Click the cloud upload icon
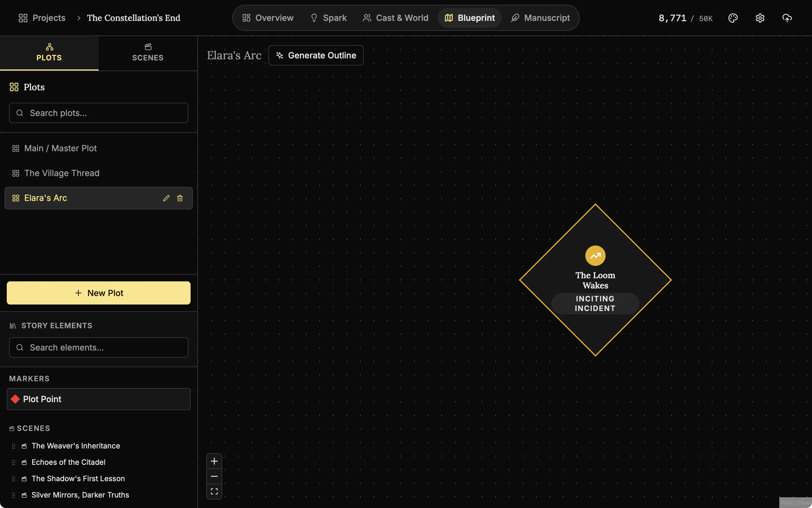The width and height of the screenshot is (812, 508). (x=787, y=18)
